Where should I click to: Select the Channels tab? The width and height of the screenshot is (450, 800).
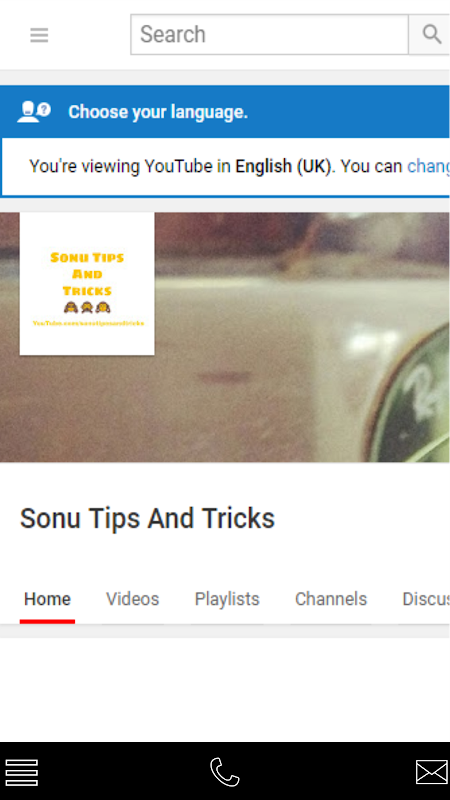(331, 599)
